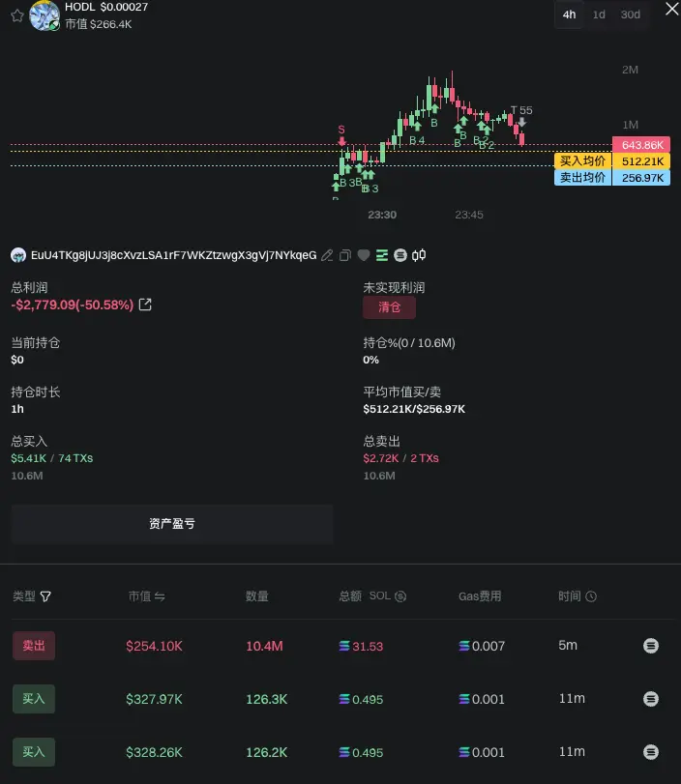Click the 126.3K quantity cell
The width and height of the screenshot is (681, 784).
(x=267, y=699)
